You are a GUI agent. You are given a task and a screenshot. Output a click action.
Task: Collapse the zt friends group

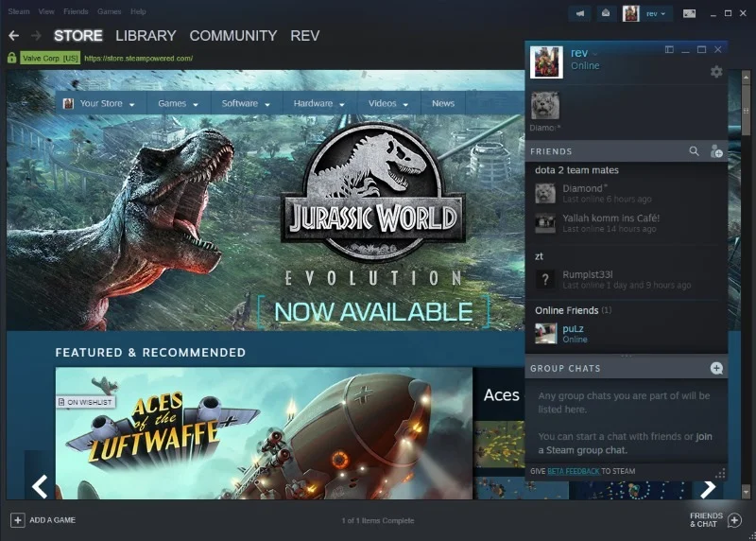click(539, 256)
